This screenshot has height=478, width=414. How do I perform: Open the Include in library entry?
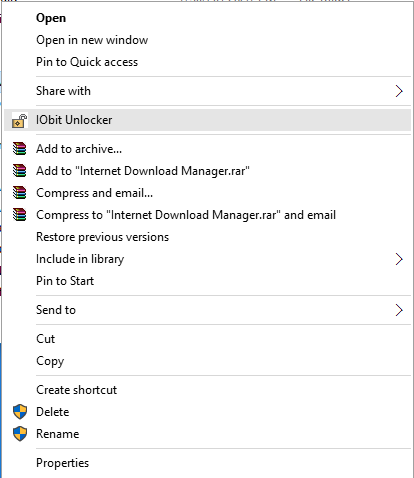(x=207, y=259)
